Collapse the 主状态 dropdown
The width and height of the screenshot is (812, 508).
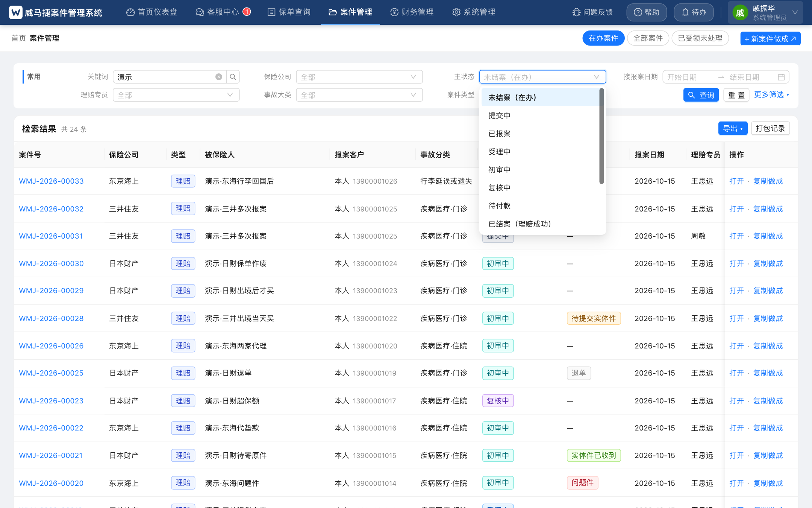tap(542, 77)
